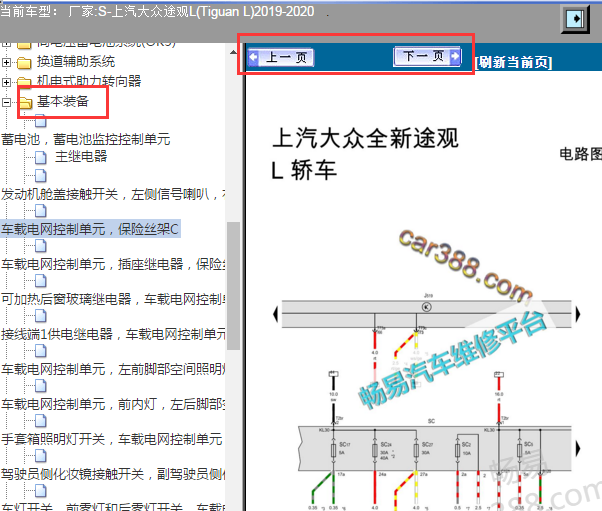Select 车载电网控制单元，保险丝架C entry
This screenshot has width=602, height=511.
click(x=90, y=229)
